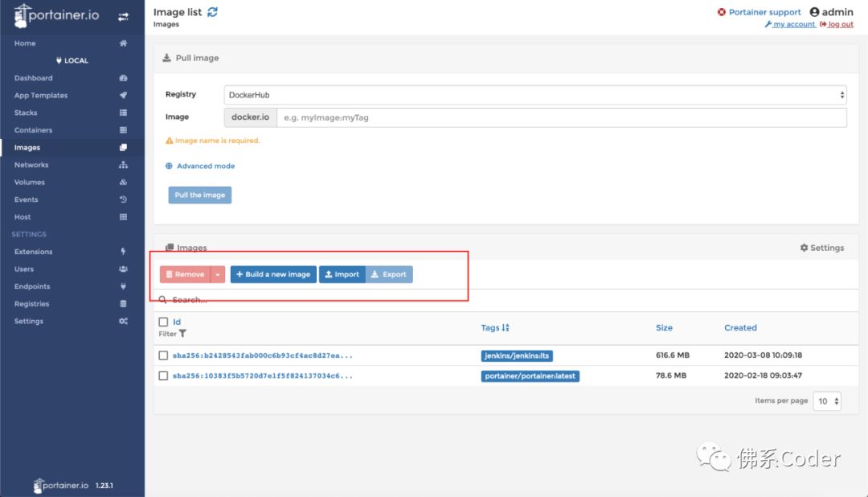
Task: Sort by the Created column header
Action: (x=740, y=327)
